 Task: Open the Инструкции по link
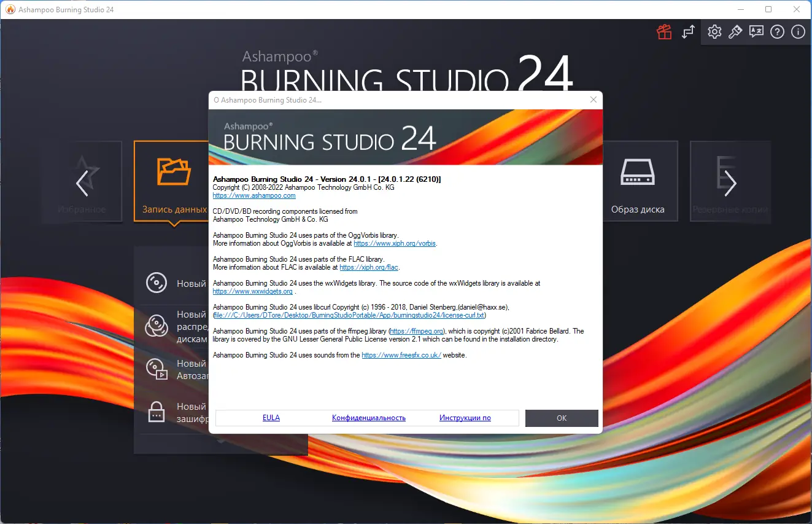pyautogui.click(x=465, y=418)
